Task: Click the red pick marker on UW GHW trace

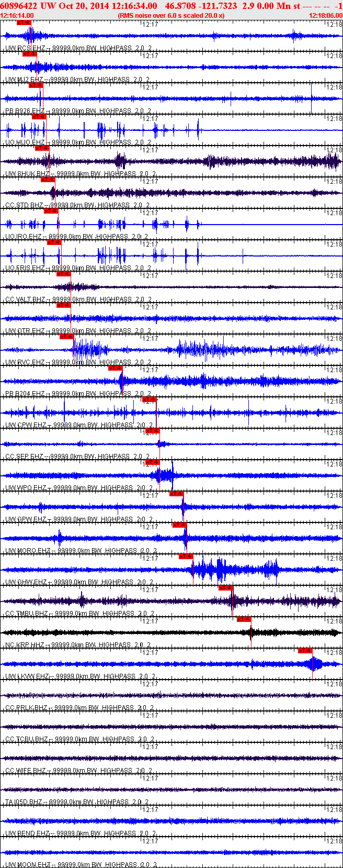Action: (186, 557)
